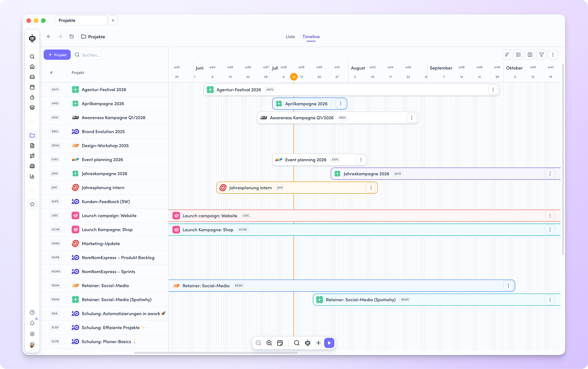This screenshot has height=369, width=588.
Task: Zoom in the timeline with magnifier plus
Action: click(x=269, y=343)
